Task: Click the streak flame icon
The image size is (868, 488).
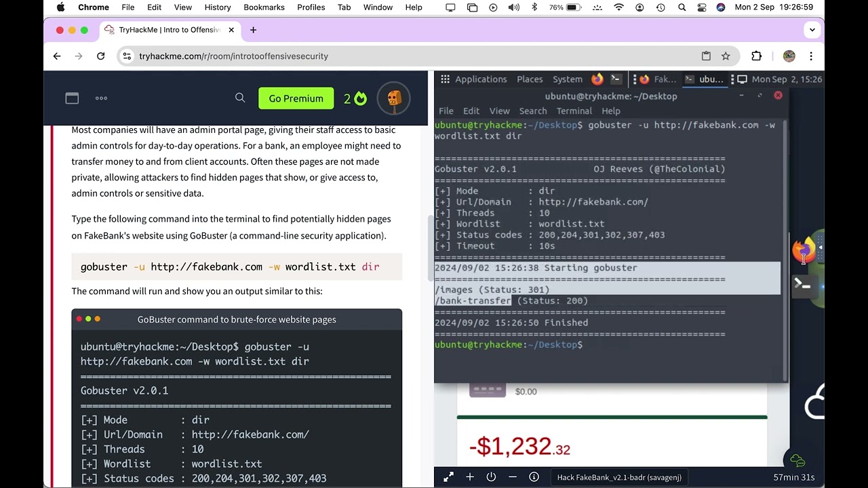Action: click(x=360, y=98)
